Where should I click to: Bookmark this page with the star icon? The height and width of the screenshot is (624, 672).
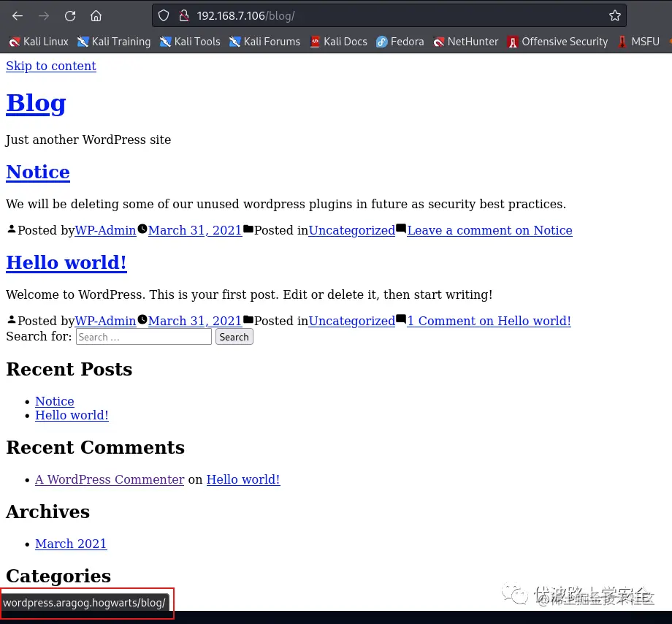tap(614, 16)
